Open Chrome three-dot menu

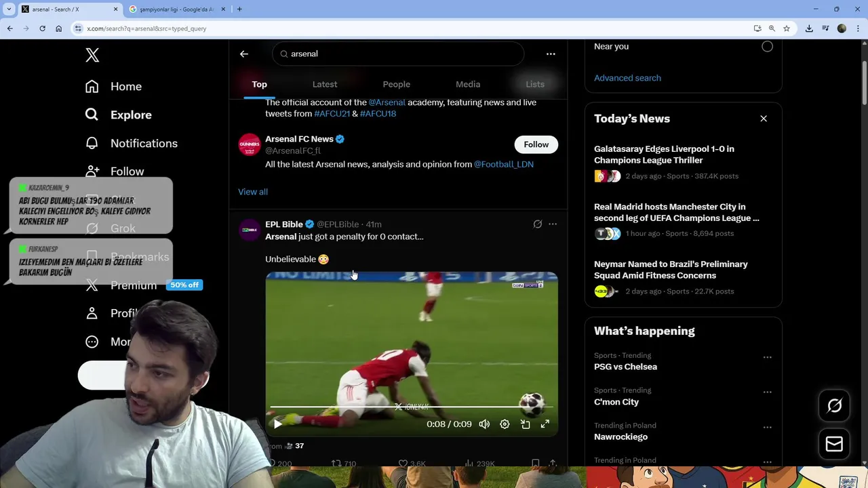[x=859, y=28]
